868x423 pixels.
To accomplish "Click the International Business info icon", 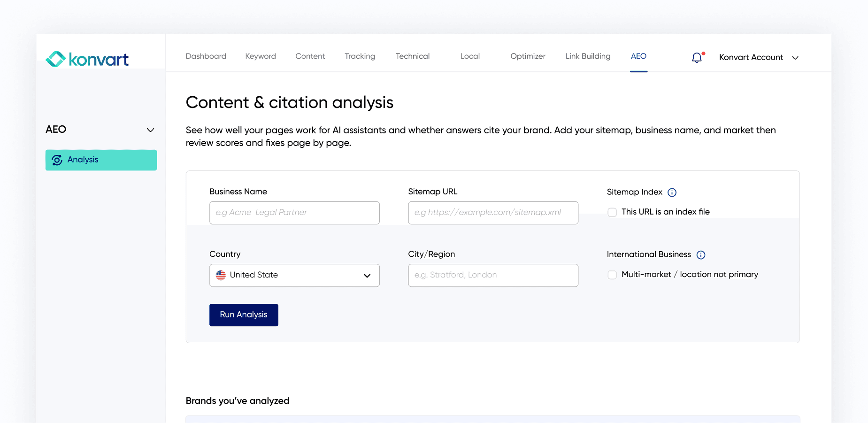I will 701,255.
